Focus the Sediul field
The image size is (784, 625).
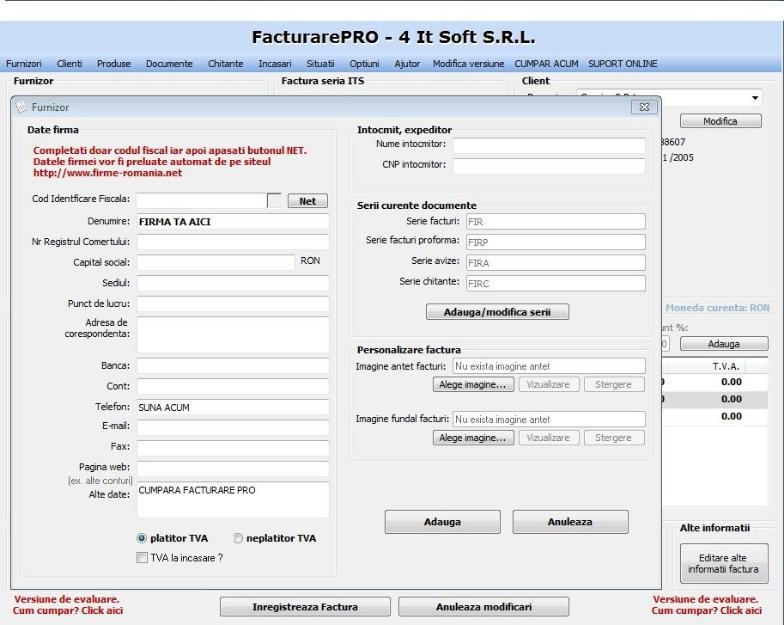coord(232,283)
